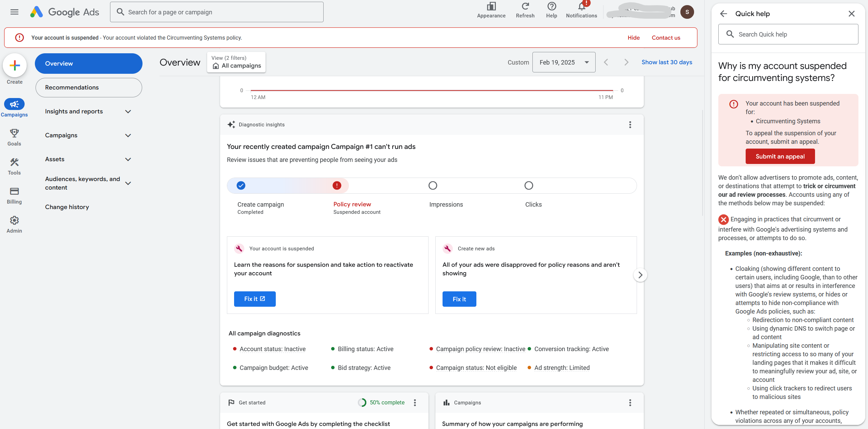The width and height of the screenshot is (868, 429).
Task: Open Campaigns card more options
Action: pos(630,403)
